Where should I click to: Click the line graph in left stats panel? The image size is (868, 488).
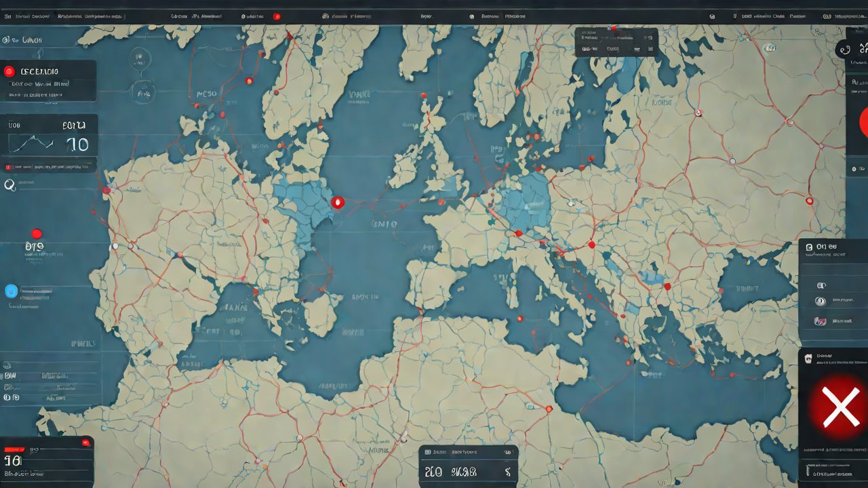point(31,143)
